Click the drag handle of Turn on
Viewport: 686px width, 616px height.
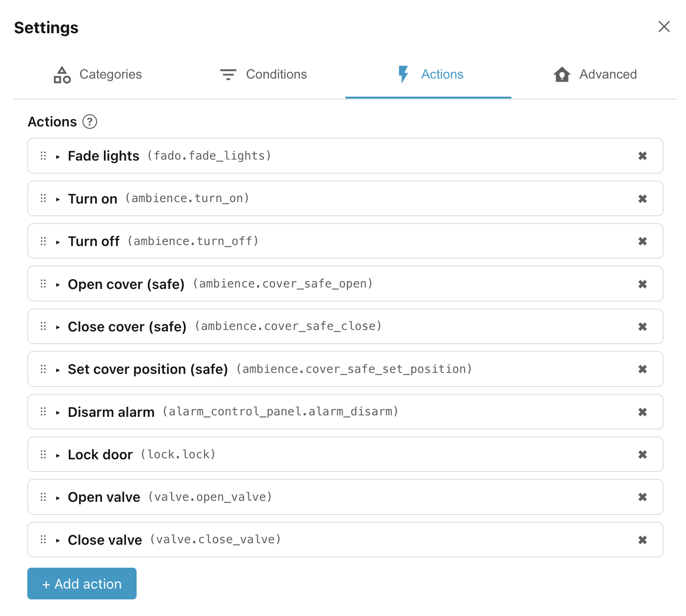tap(43, 198)
